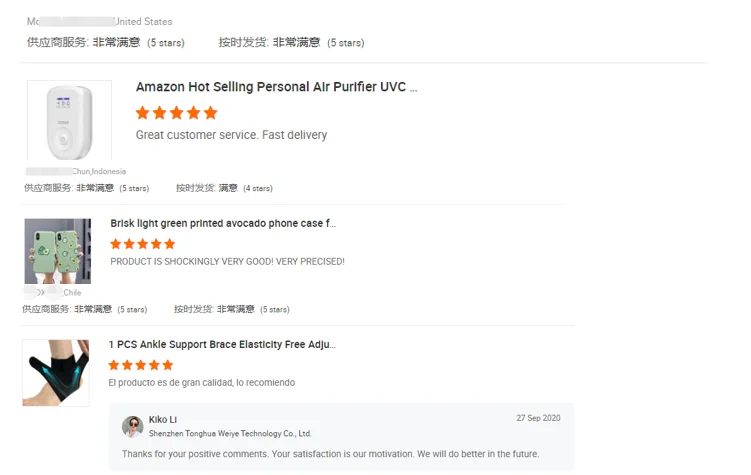The image size is (751, 475).
Task: Click the Kiko Li reviewer name
Action: click(x=163, y=419)
